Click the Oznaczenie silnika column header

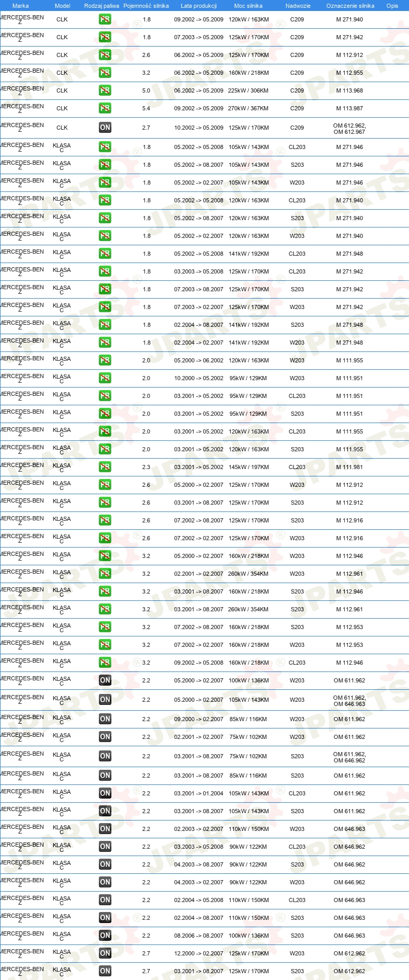pyautogui.click(x=350, y=6)
